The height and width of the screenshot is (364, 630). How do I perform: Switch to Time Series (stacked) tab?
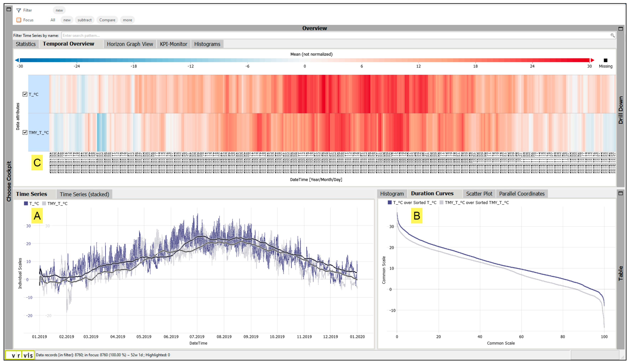point(84,194)
